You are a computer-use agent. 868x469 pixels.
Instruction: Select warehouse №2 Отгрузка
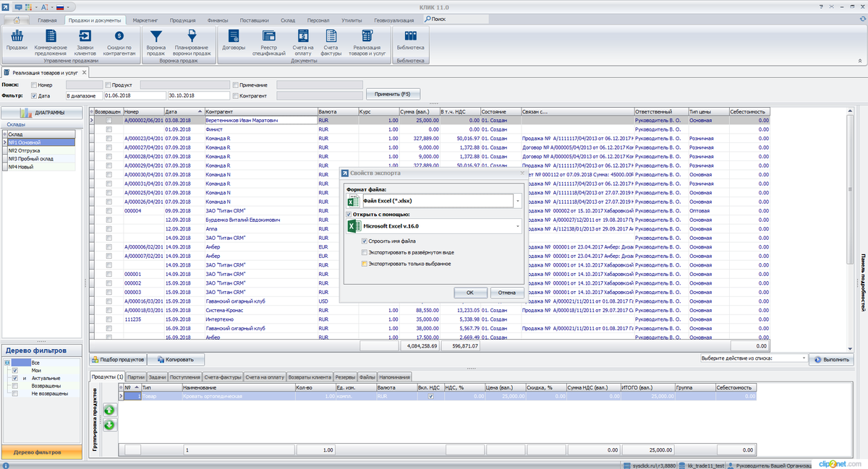(x=41, y=150)
